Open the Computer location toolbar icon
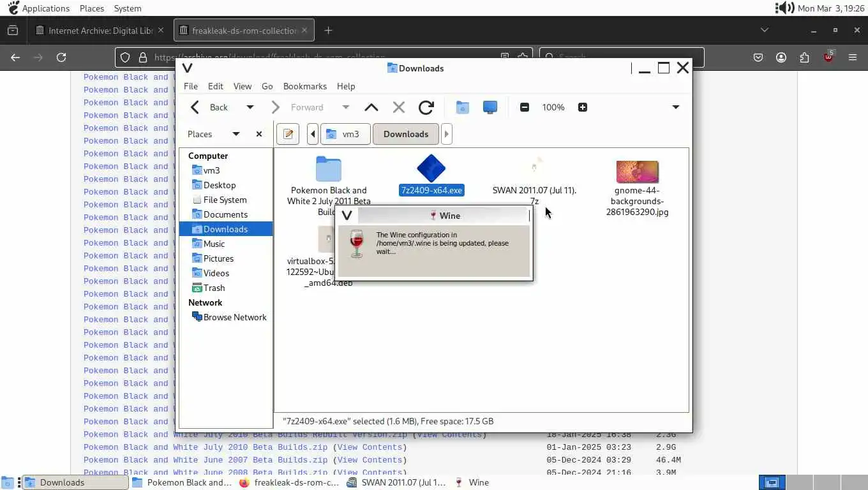Image resolution: width=868 pixels, height=490 pixels. [490, 107]
